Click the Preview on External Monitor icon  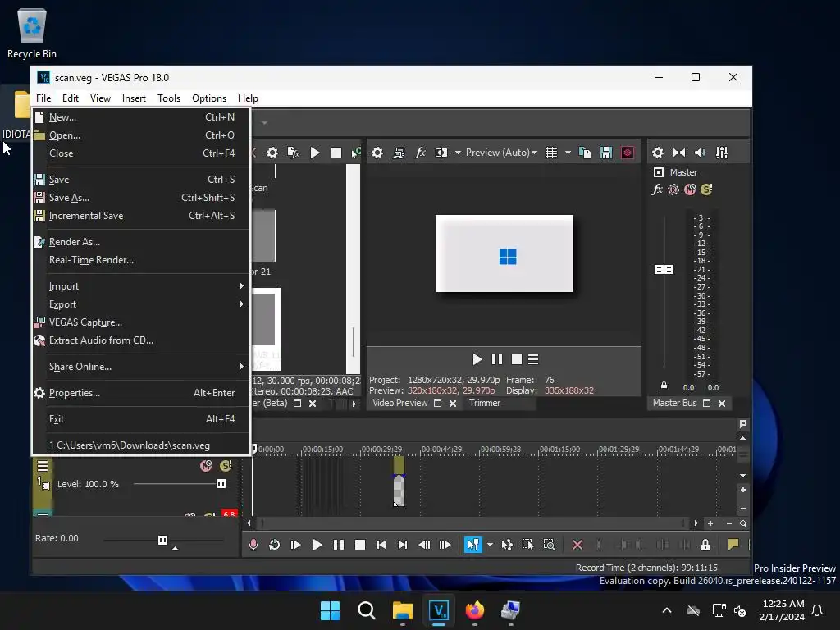[x=399, y=153]
